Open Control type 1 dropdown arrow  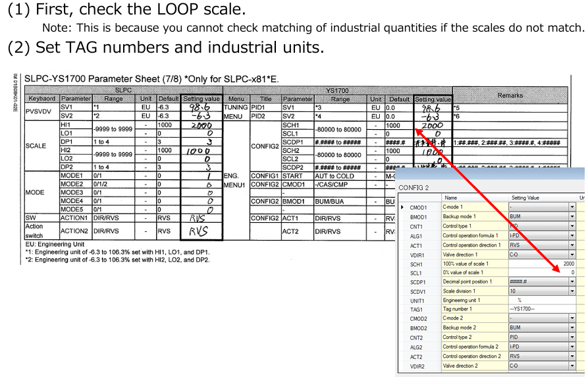click(x=572, y=226)
